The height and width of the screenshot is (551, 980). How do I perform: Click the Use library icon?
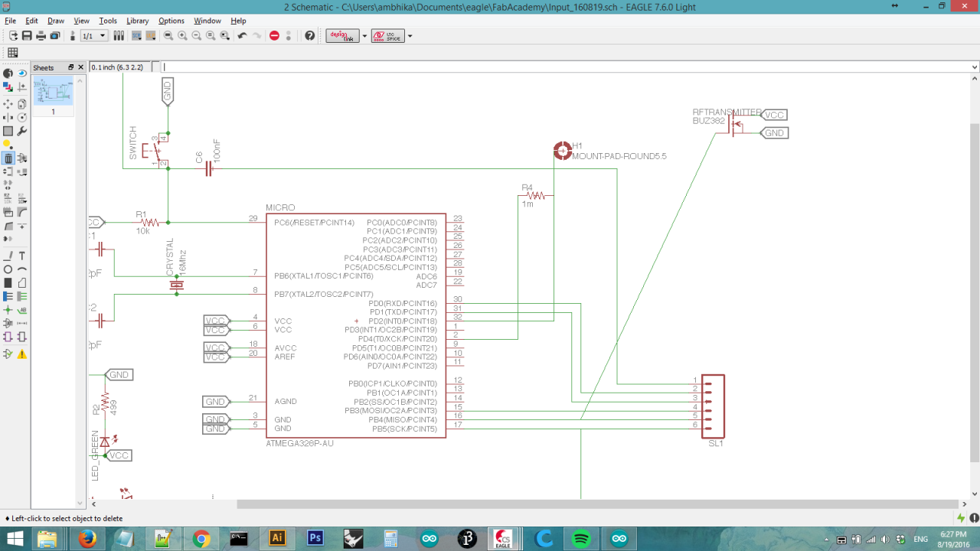click(119, 36)
